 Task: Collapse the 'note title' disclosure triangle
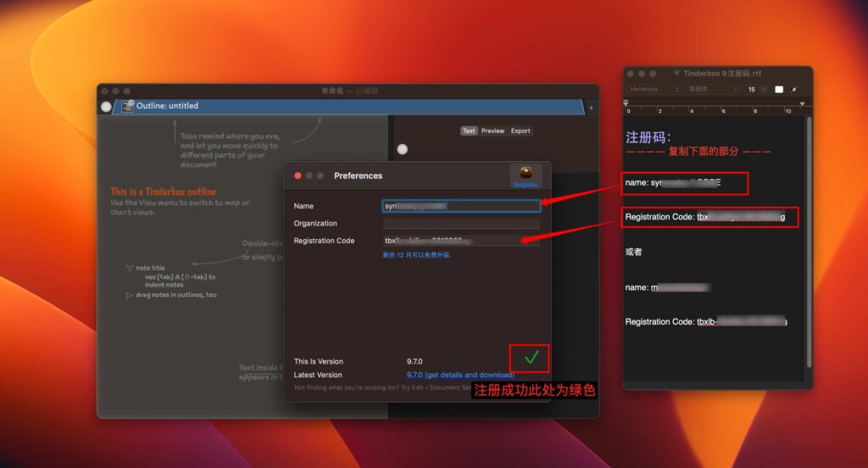tap(130, 268)
